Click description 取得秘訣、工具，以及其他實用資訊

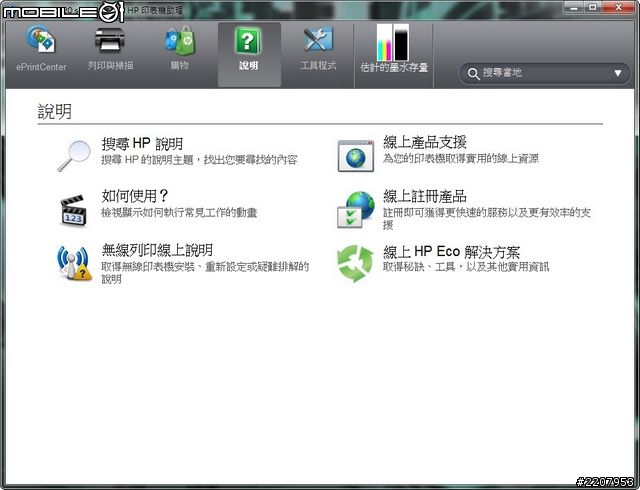(x=466, y=267)
